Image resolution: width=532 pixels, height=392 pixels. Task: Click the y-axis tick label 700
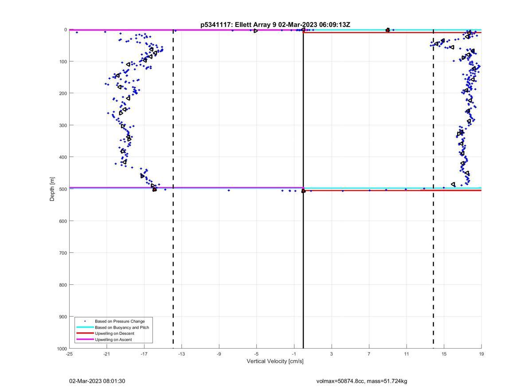click(x=63, y=253)
